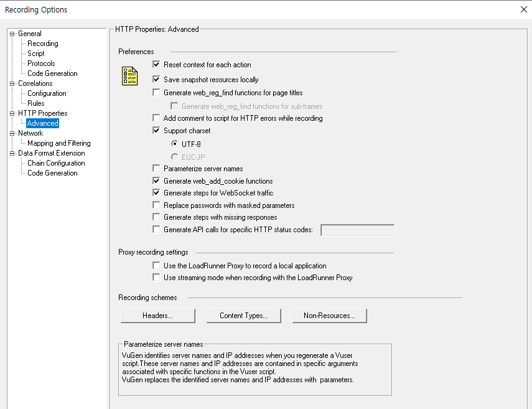The width and height of the screenshot is (532, 409).
Task: Open the Chain Configuration tree item
Action: coord(56,163)
